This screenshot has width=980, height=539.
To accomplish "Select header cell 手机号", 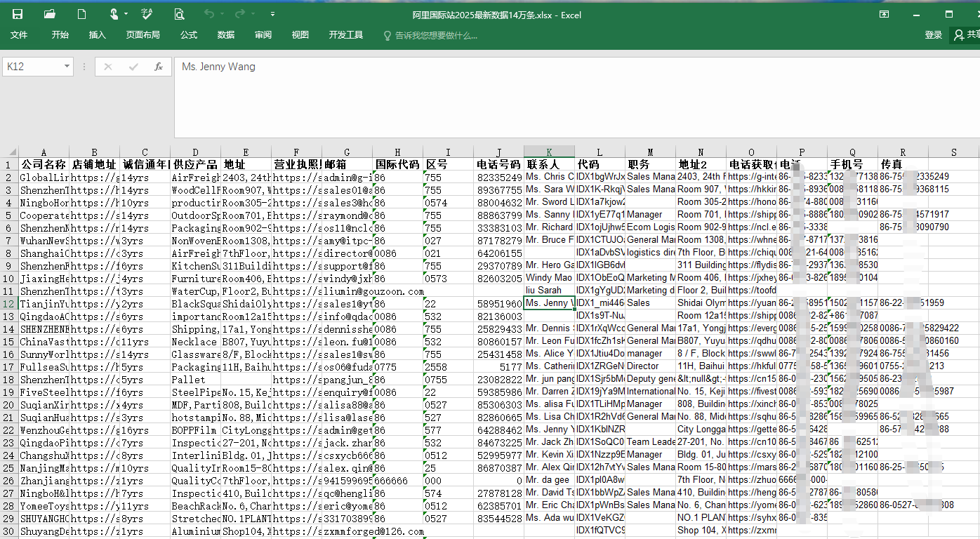I will pyautogui.click(x=853, y=164).
